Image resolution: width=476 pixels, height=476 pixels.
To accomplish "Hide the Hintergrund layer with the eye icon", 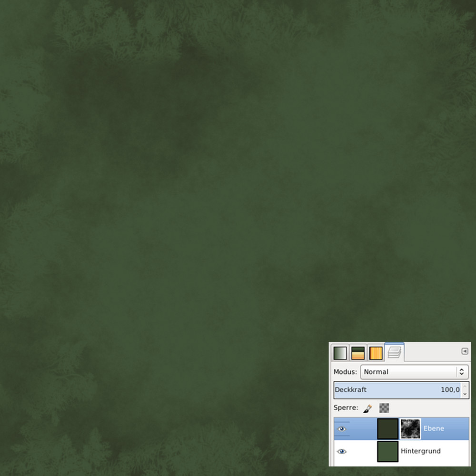I will click(342, 451).
